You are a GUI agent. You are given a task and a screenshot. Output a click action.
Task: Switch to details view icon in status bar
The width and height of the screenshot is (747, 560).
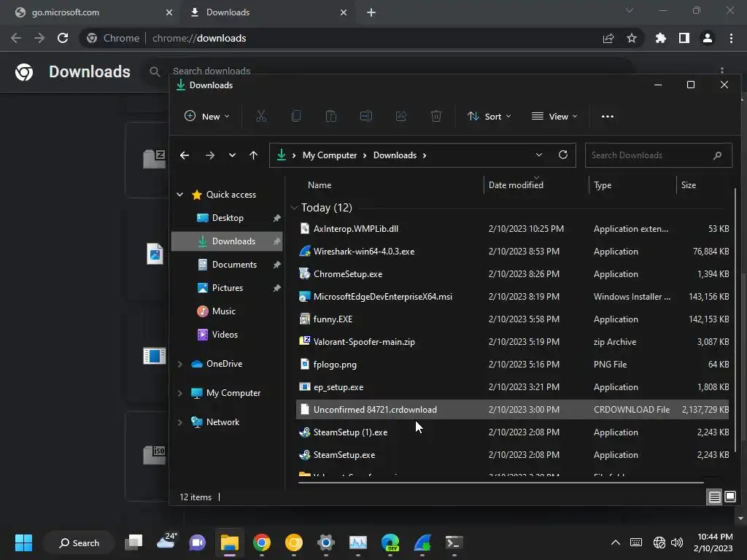coord(715,497)
